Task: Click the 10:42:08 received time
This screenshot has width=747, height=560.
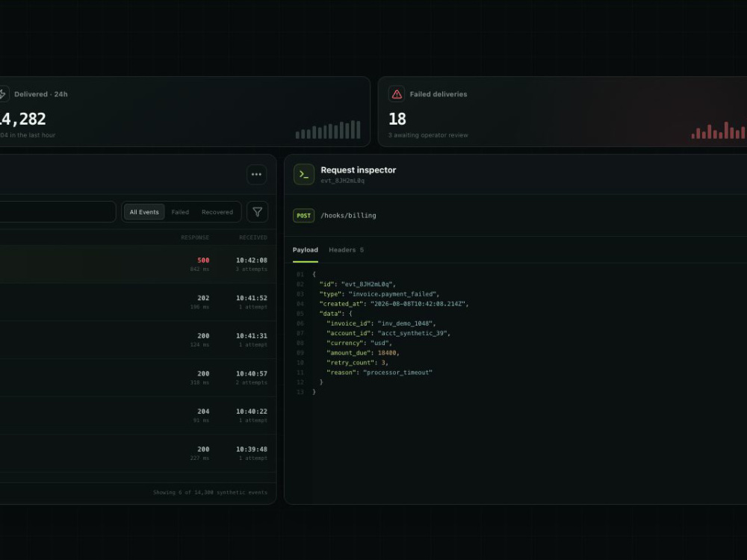Action: 252,260
